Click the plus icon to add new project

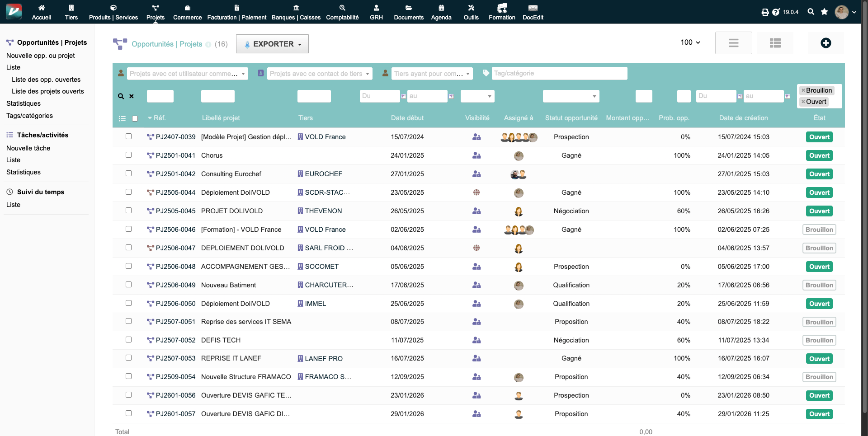826,43
